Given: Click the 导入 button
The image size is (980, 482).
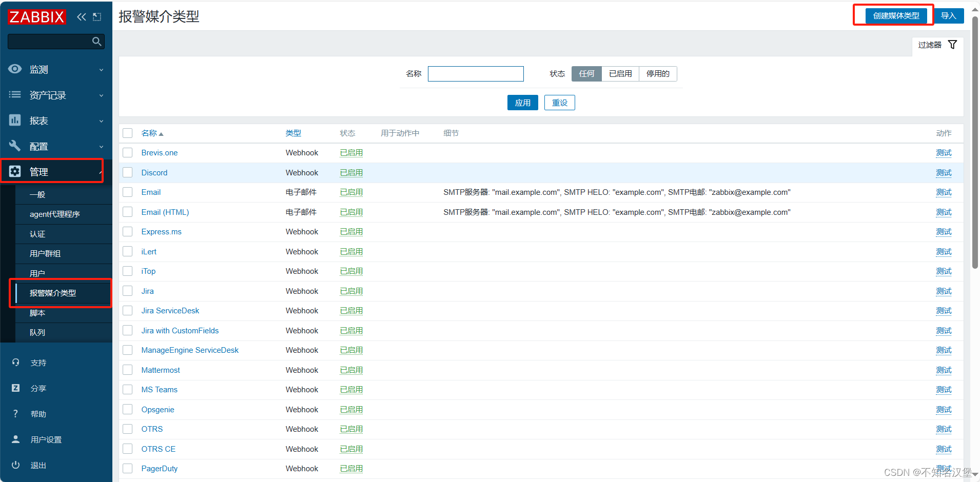Looking at the screenshot, I should click(948, 16).
